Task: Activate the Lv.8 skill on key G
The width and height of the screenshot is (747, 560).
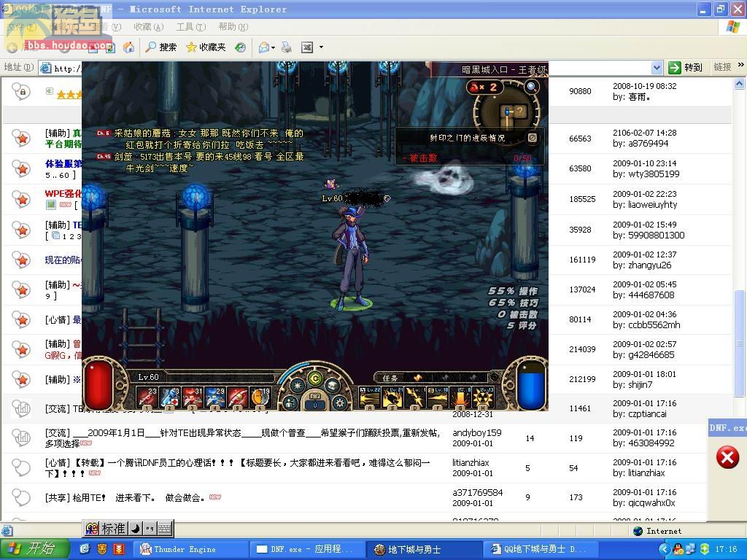Action: [x=460, y=397]
